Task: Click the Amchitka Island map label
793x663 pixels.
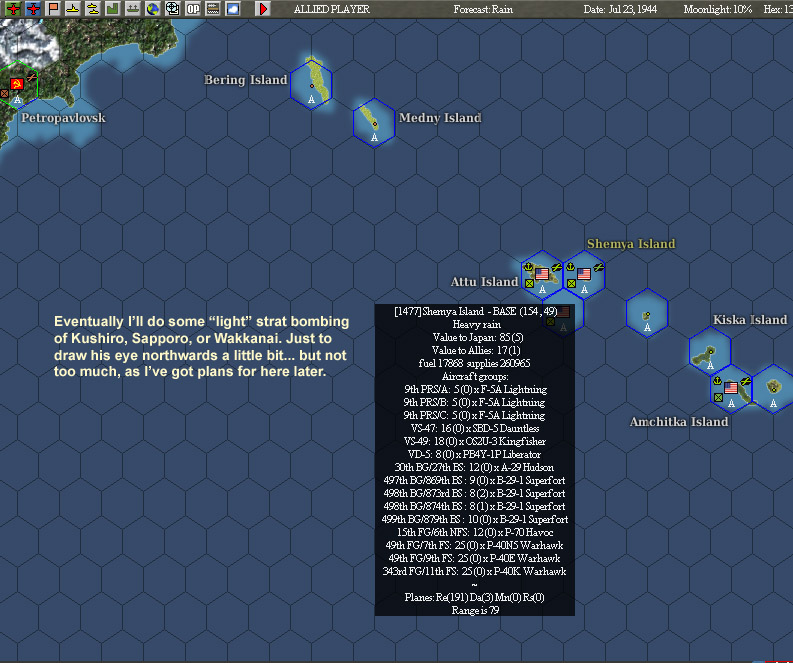Action: [679, 422]
